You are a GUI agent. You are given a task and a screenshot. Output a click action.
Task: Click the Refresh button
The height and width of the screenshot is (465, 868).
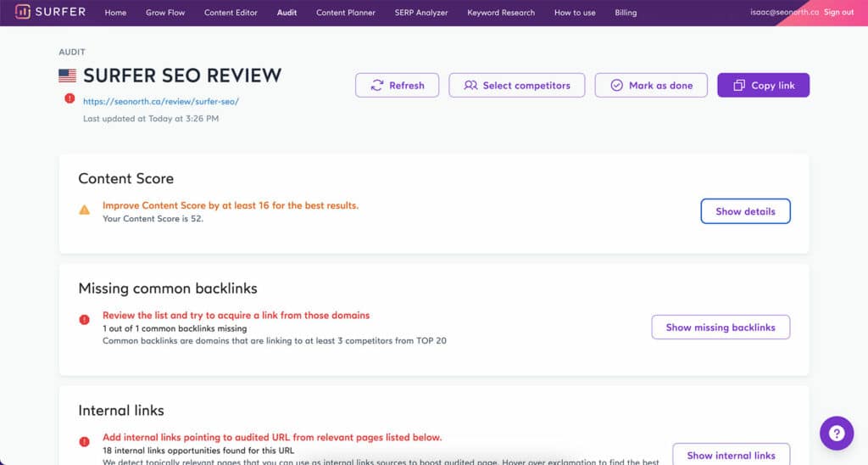point(397,86)
